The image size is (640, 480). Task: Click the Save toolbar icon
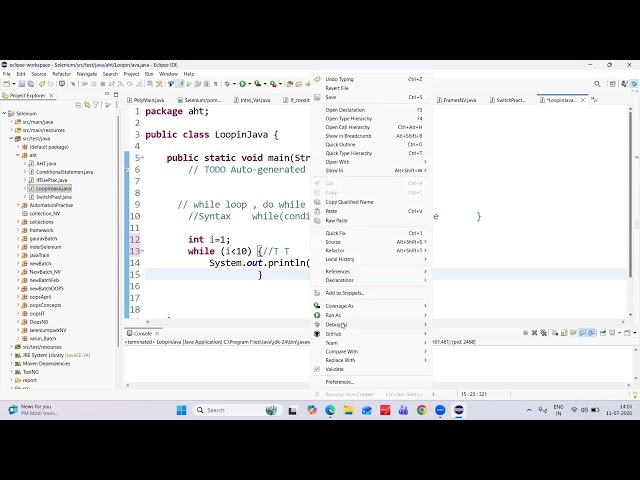tap(22, 84)
